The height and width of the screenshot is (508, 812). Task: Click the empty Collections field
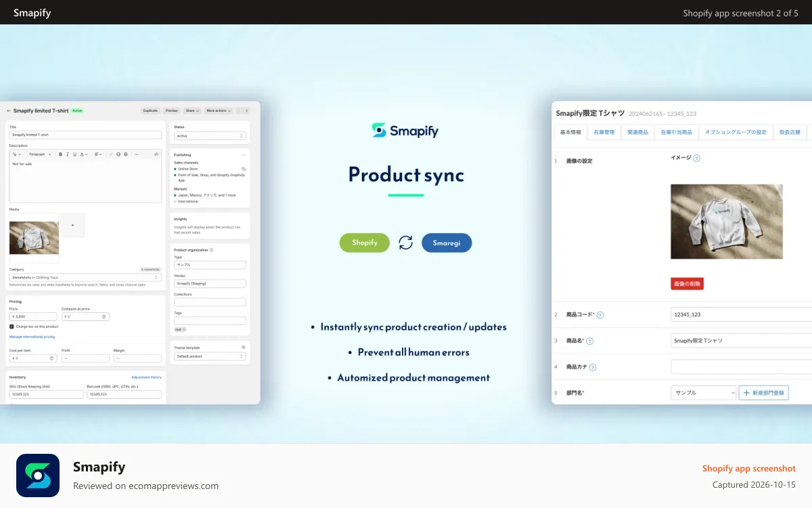pos(210,302)
